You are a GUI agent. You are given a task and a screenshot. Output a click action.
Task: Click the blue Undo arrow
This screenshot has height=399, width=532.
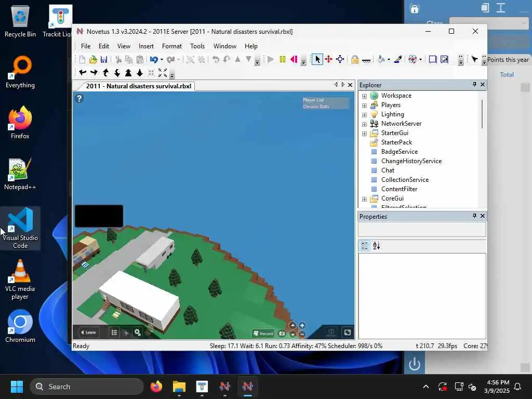pos(154,59)
